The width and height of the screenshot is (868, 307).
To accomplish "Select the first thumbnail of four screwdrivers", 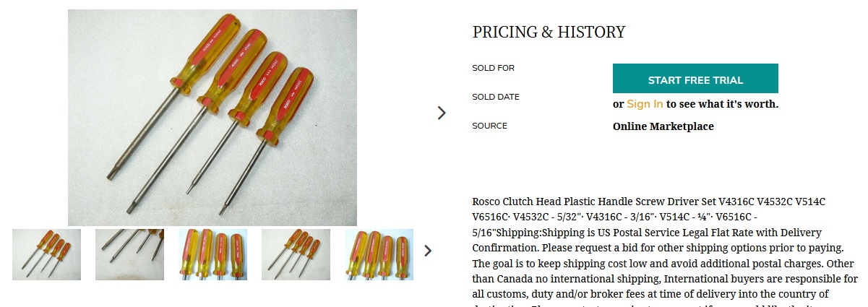I will [x=46, y=254].
